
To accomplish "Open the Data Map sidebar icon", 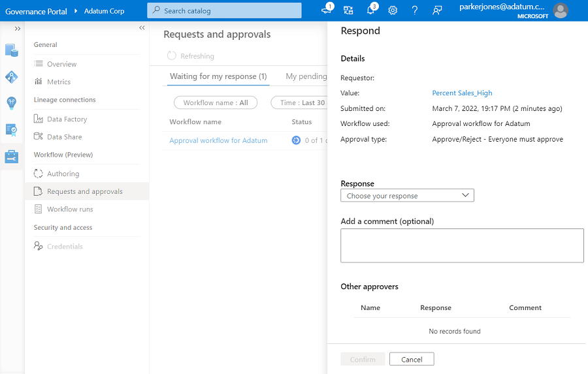I will tap(12, 77).
